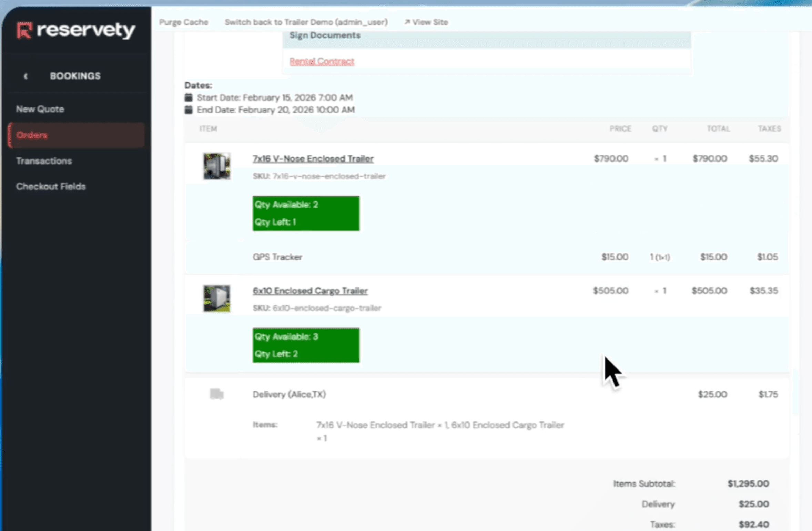The height and width of the screenshot is (531, 812).
Task: Click the SKU 6x10-enclosed-cargo-trailer text
Action: coord(317,308)
